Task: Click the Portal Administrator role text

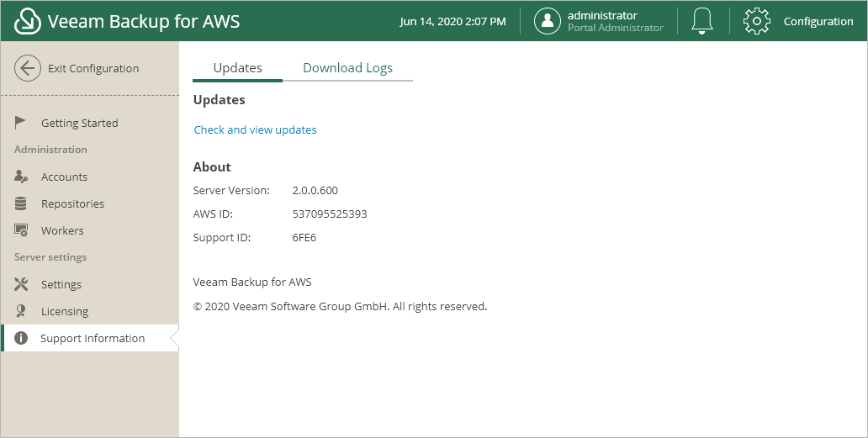Action: (x=616, y=28)
